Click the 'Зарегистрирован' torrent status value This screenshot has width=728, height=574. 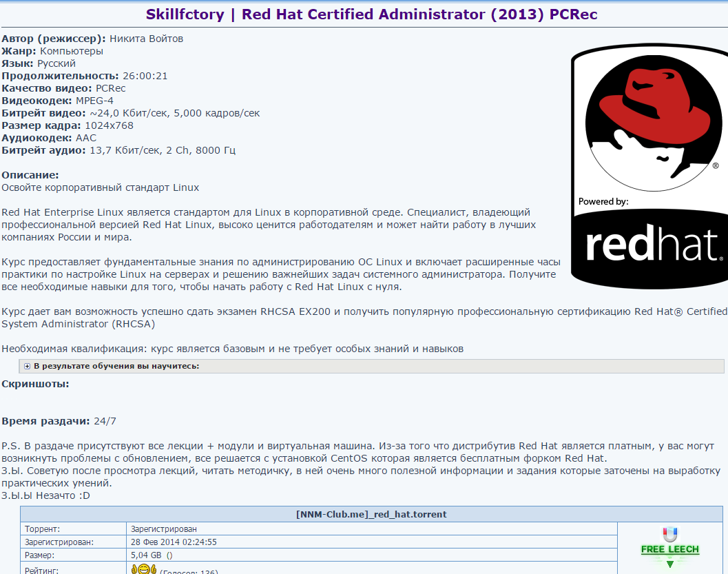click(164, 529)
